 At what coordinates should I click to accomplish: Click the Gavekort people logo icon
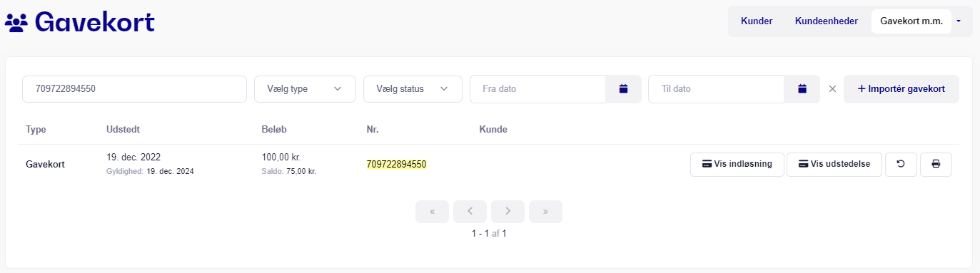16,23
